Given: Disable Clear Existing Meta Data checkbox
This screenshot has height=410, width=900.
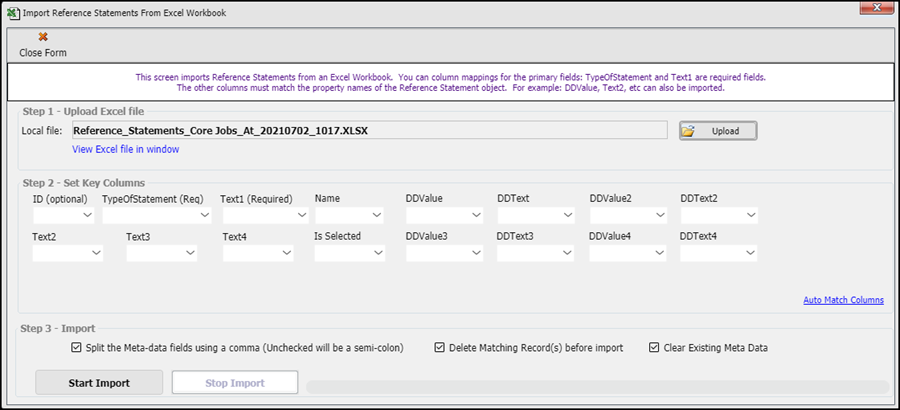Looking at the screenshot, I should (654, 348).
